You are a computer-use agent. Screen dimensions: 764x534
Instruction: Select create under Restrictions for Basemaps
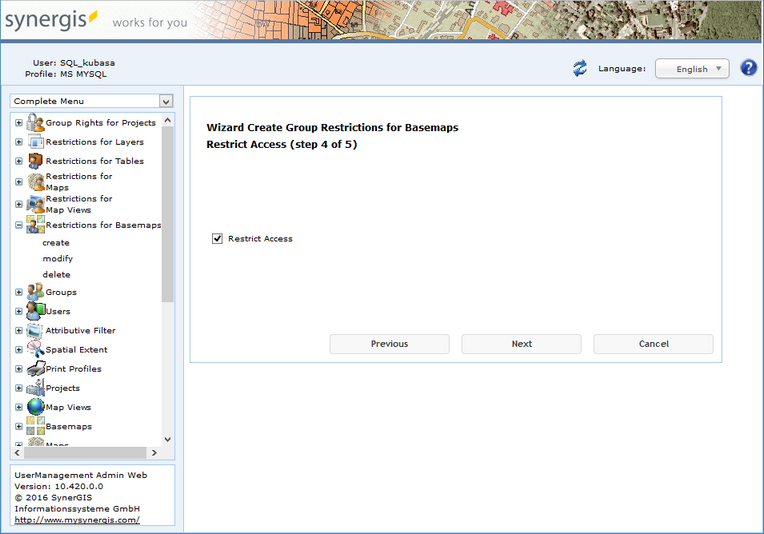(x=56, y=243)
